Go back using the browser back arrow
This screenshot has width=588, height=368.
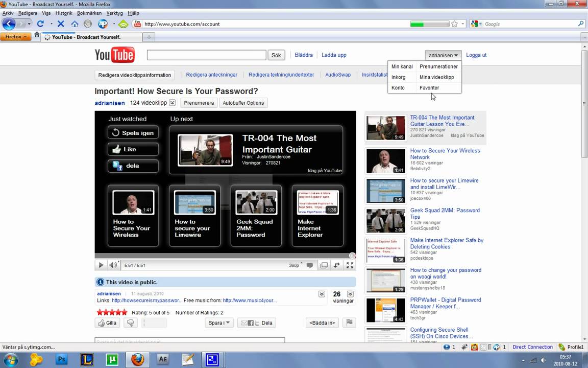tap(9, 24)
